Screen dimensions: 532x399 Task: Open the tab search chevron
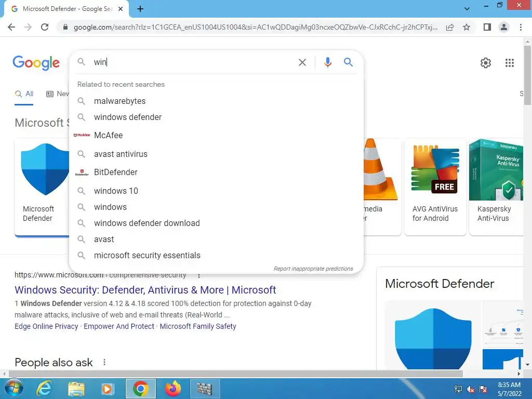[467, 9]
